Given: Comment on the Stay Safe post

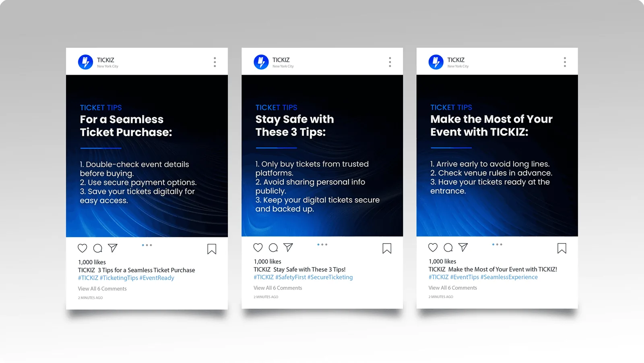Looking at the screenshot, I should coord(273,248).
